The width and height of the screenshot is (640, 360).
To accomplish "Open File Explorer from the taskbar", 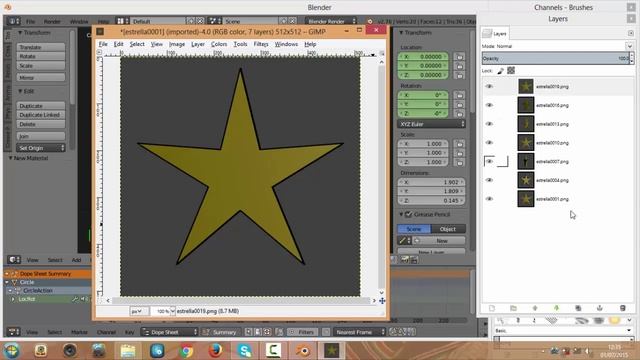I will point(128,350).
